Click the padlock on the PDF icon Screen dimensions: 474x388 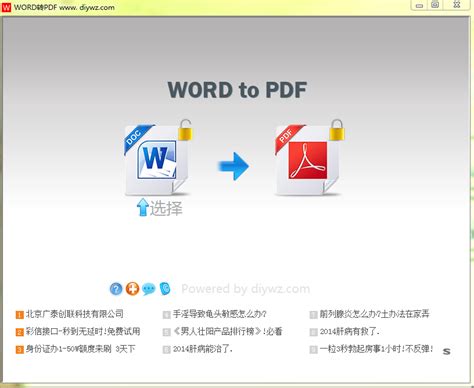337,130
